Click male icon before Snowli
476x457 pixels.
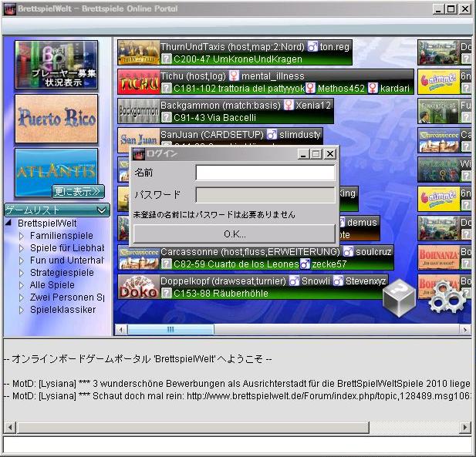[x=294, y=281]
